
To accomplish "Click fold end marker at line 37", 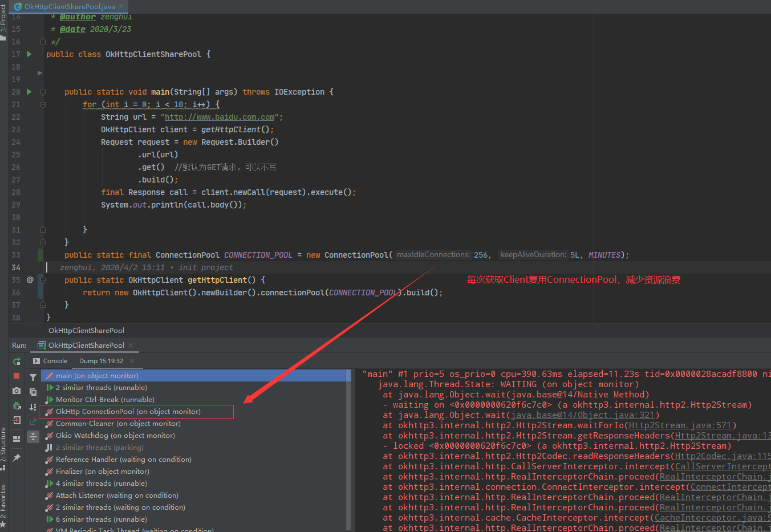I will coord(43,305).
